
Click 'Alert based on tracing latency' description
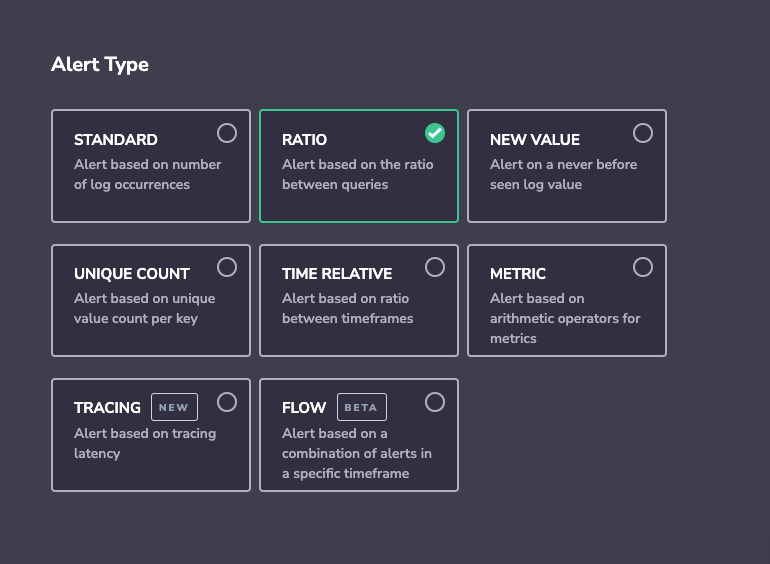tap(145, 443)
